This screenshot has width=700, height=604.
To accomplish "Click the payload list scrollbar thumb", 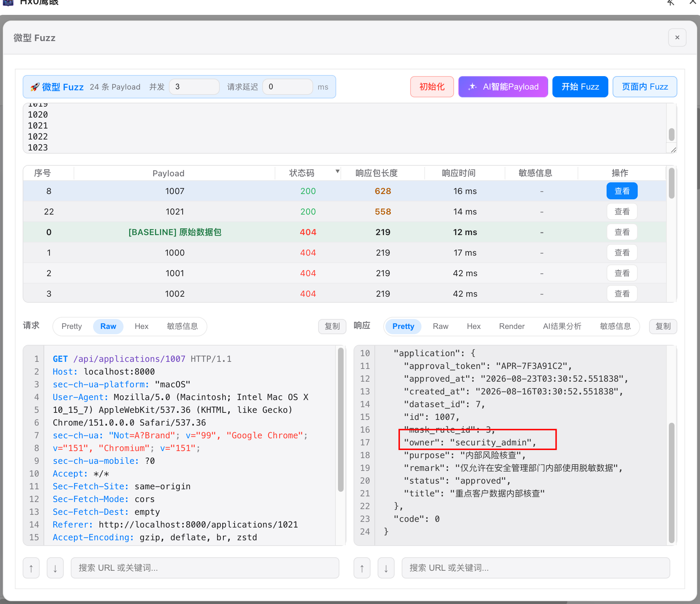I will (x=671, y=135).
